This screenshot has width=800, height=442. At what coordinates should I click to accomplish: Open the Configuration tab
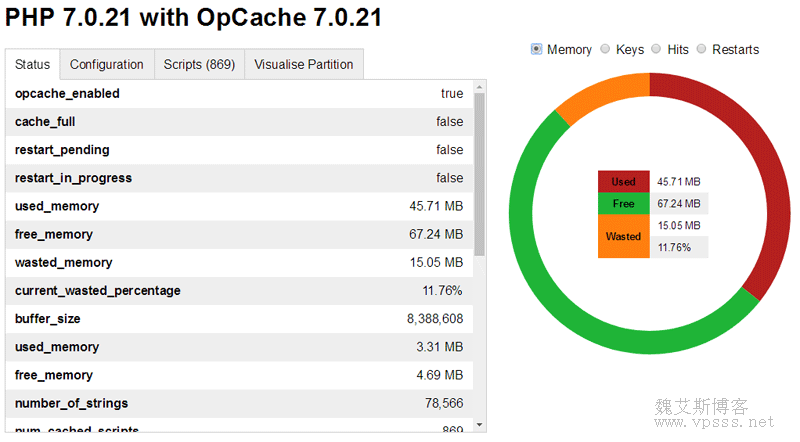(x=106, y=64)
